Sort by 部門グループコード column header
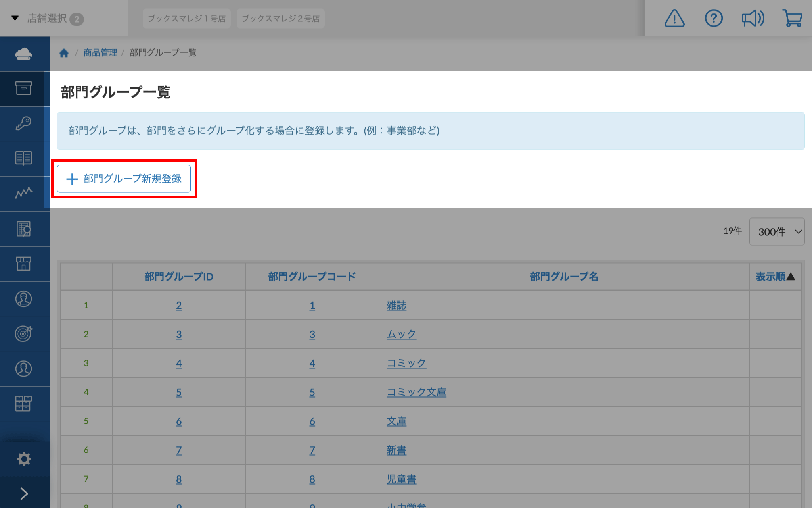Screen dimensions: 812x508 (x=312, y=277)
